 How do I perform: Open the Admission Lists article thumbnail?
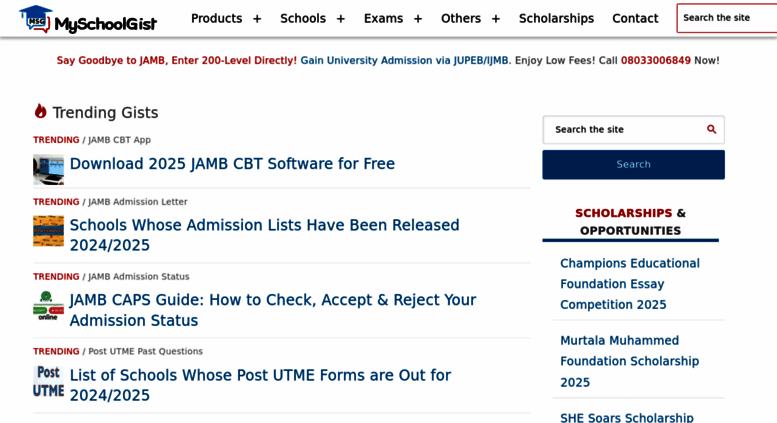point(48,231)
